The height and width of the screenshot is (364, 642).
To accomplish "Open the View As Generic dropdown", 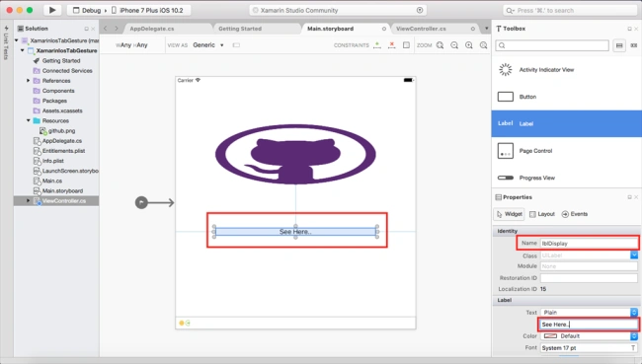I will click(208, 45).
